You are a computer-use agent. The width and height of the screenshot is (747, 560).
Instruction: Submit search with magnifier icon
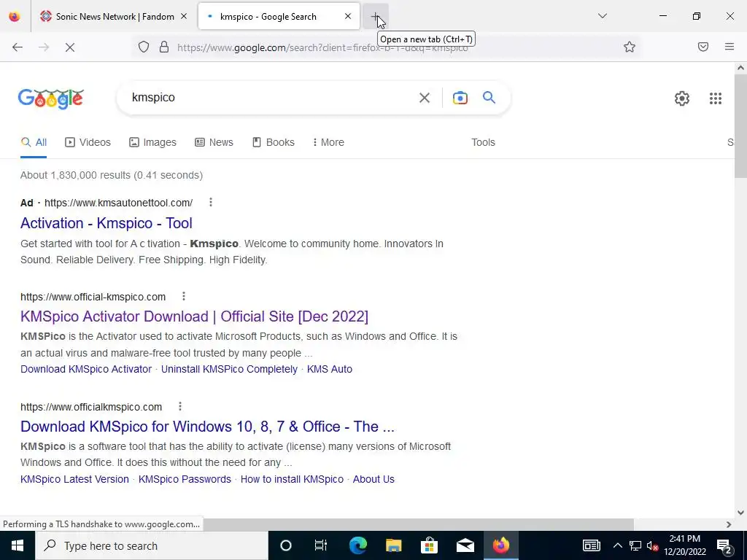(x=489, y=98)
